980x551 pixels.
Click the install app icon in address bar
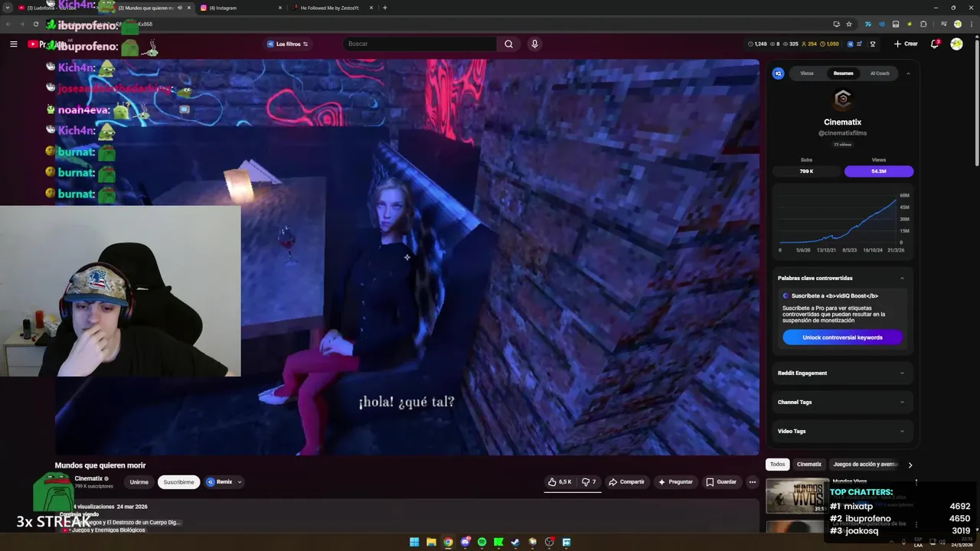(836, 24)
